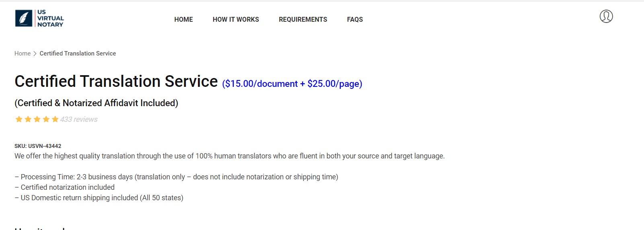Click the Certified Translation Service heading
The height and width of the screenshot is (230, 644).
point(116,81)
